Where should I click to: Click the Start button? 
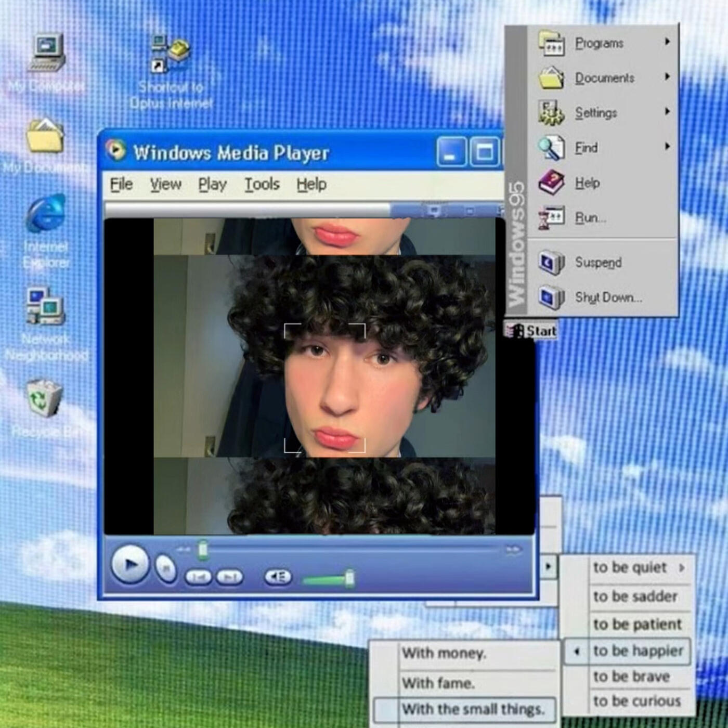[531, 331]
